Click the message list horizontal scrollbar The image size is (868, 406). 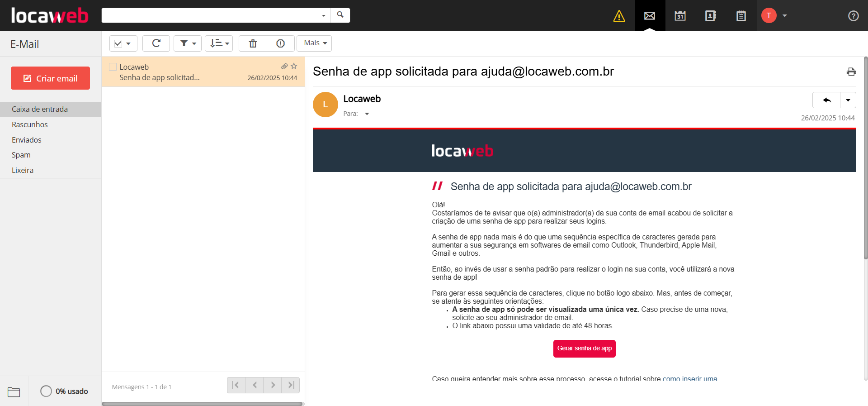202,404
